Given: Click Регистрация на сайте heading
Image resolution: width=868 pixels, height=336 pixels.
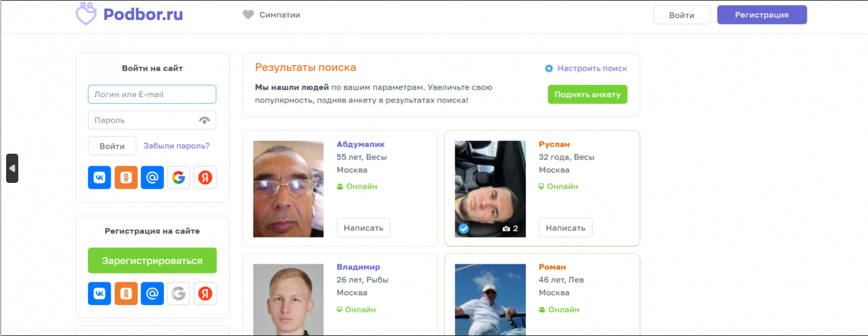Looking at the screenshot, I should click(152, 231).
